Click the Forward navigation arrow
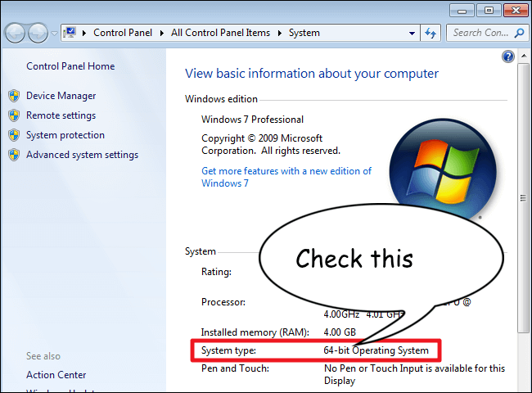Screen dimensions: 532x393 tap(38, 33)
